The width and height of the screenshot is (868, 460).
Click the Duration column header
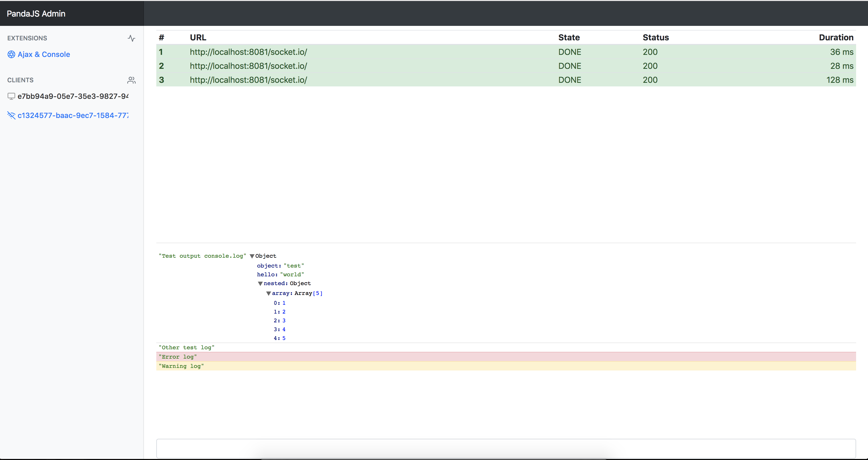tap(836, 37)
